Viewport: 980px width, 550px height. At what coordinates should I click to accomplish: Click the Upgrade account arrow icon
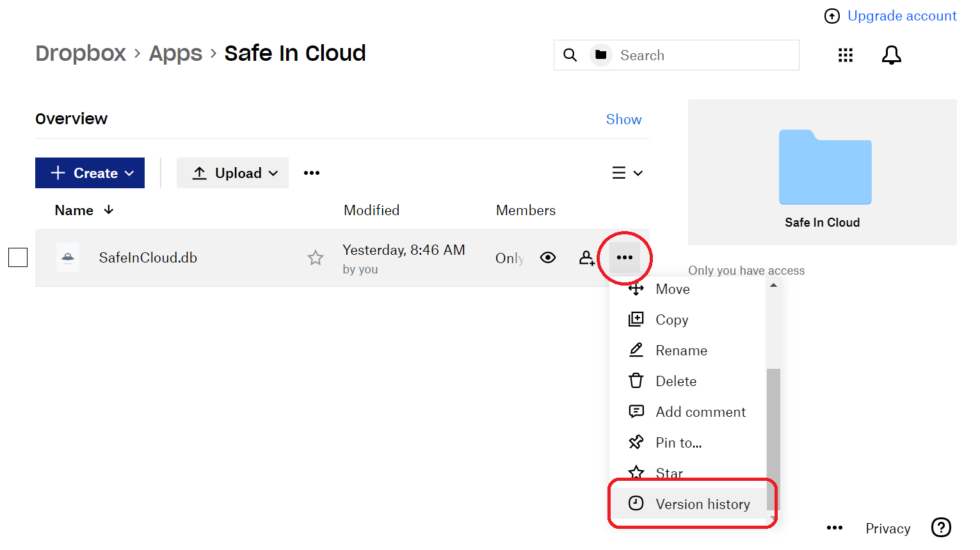pyautogui.click(x=831, y=16)
